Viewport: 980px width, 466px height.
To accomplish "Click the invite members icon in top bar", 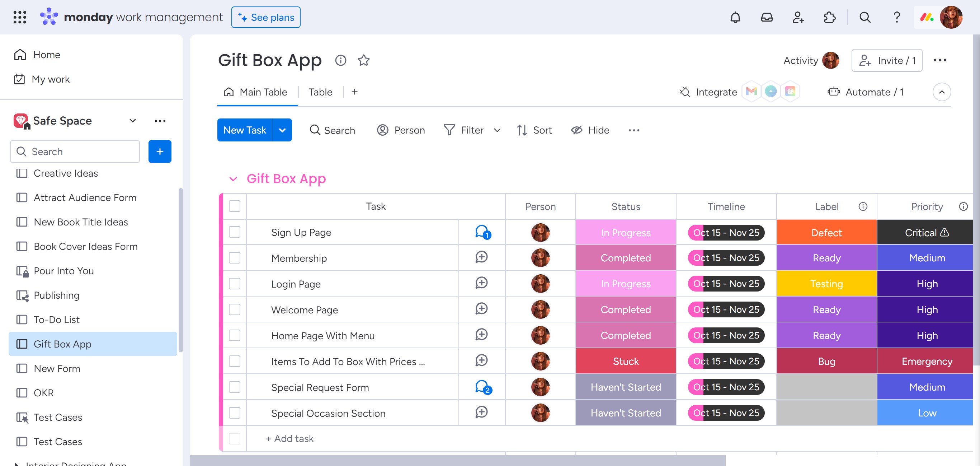I will click(x=798, y=18).
